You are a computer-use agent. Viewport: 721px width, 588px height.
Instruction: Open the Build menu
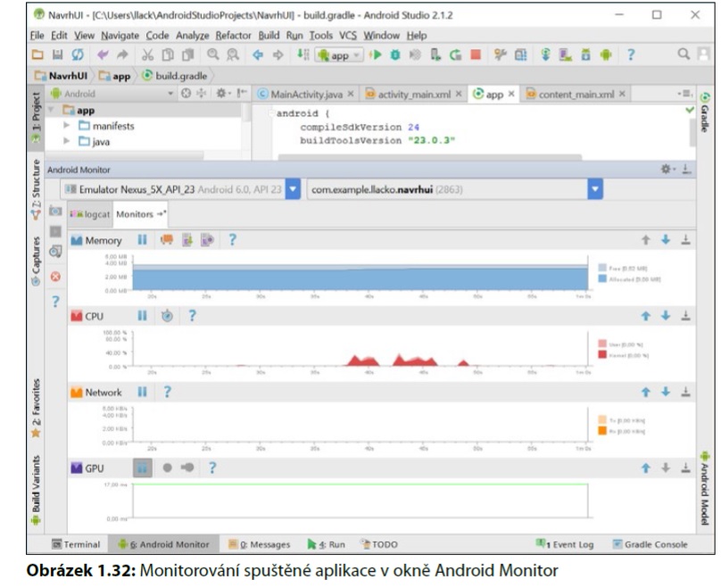269,36
